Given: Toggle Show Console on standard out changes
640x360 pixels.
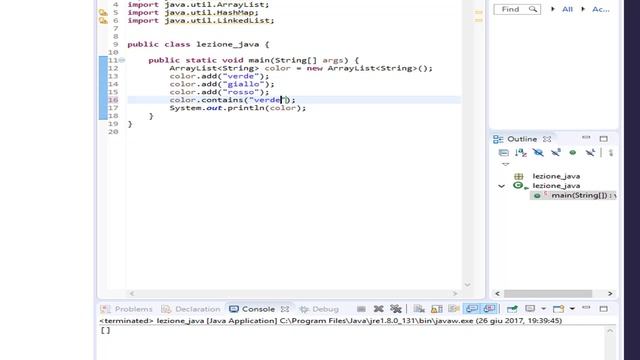Looking at the screenshot, I should point(472,309).
